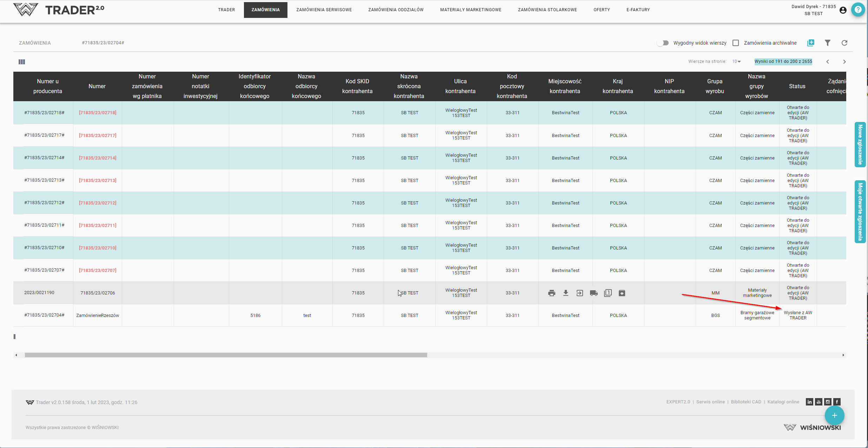This screenshot has height=448, width=868.
Task: Click the download arrow icon in the order row
Action: coord(565,293)
